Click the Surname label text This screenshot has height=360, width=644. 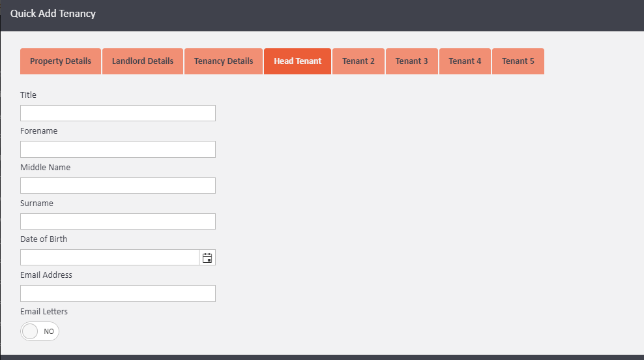tap(37, 203)
